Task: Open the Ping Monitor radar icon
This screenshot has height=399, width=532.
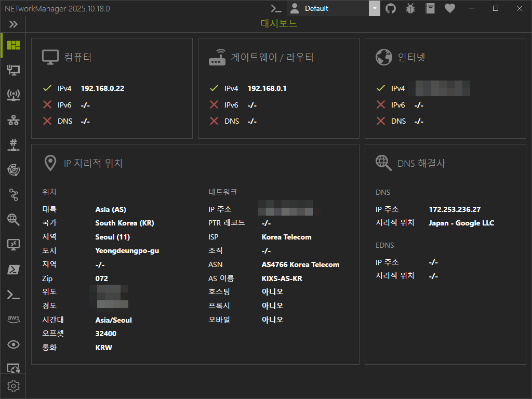Action: point(13,170)
